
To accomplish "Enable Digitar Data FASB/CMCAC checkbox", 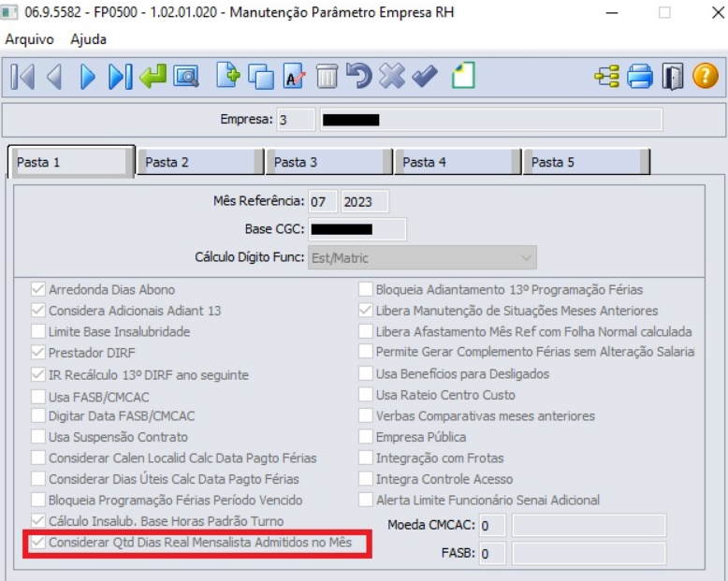I will point(38,415).
